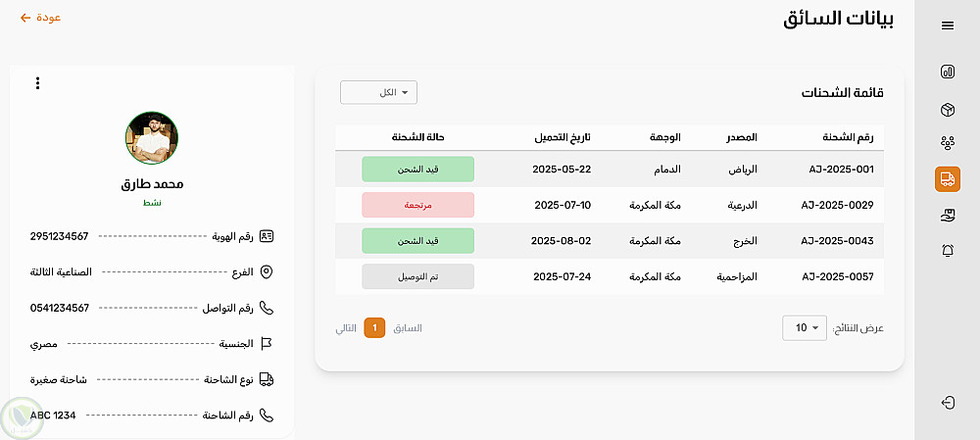Image resolution: width=980 pixels, height=440 pixels.
Task: Select shipment AJ-2025-001 row number
Action: click(837, 169)
